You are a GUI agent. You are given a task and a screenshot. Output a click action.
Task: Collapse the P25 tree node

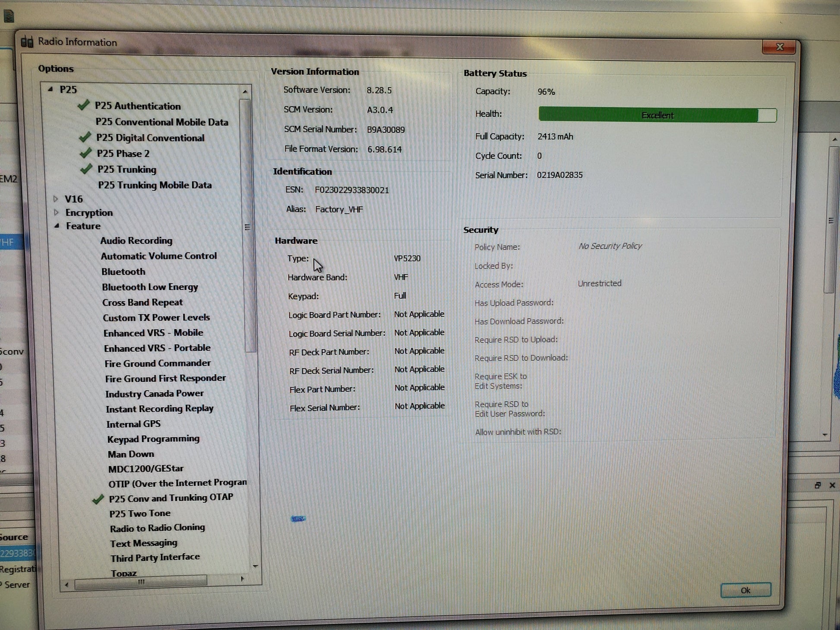pos(51,89)
